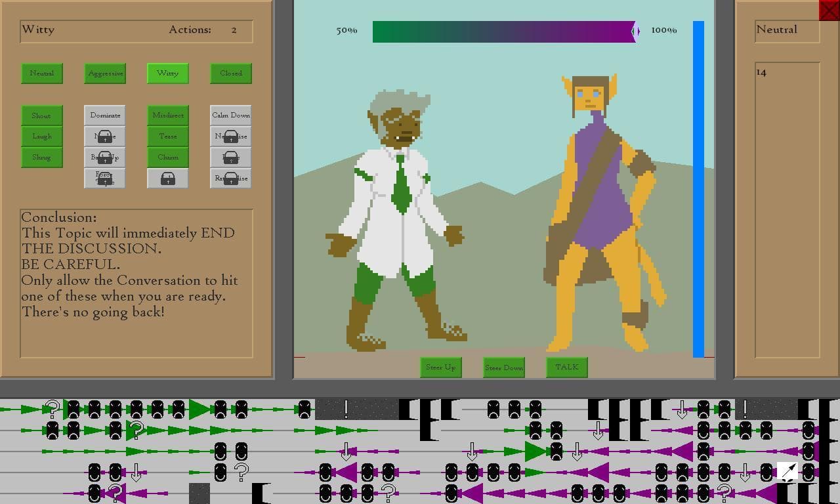Image resolution: width=840 pixels, height=504 pixels.
Task: Select the exclamation mark tile on top-left timeline row
Action: pos(346,409)
